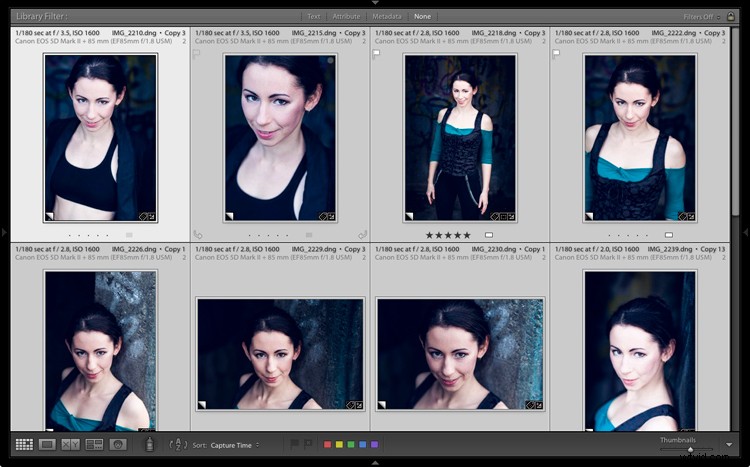This screenshot has height=467, width=750.
Task: Apply purple color label
Action: coord(375,445)
